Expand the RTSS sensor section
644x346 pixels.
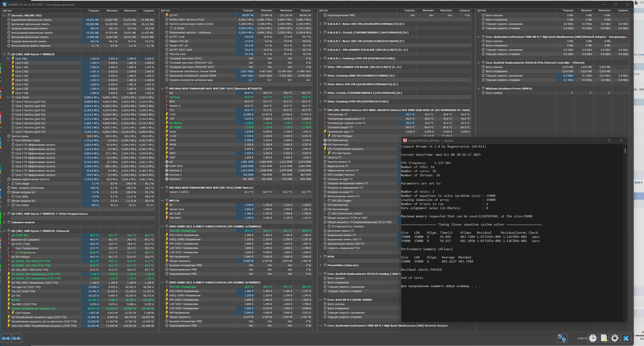coord(320,257)
